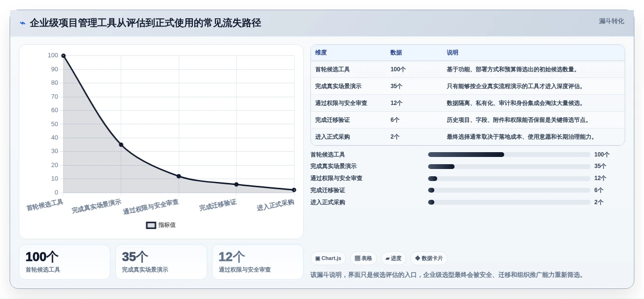
Task: Select the chart point for 首轮候选工具
Action: pos(63,56)
